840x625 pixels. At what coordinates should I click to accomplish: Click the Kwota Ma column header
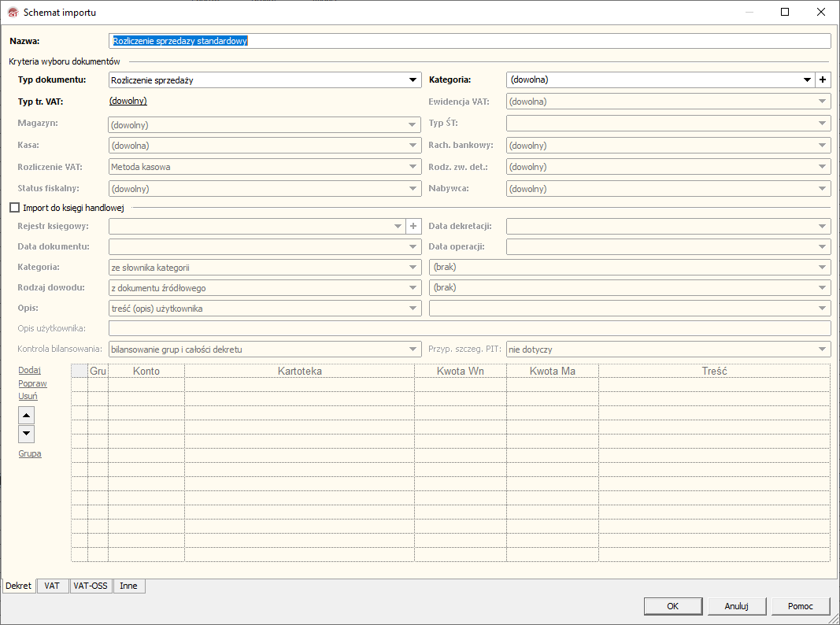tap(553, 371)
